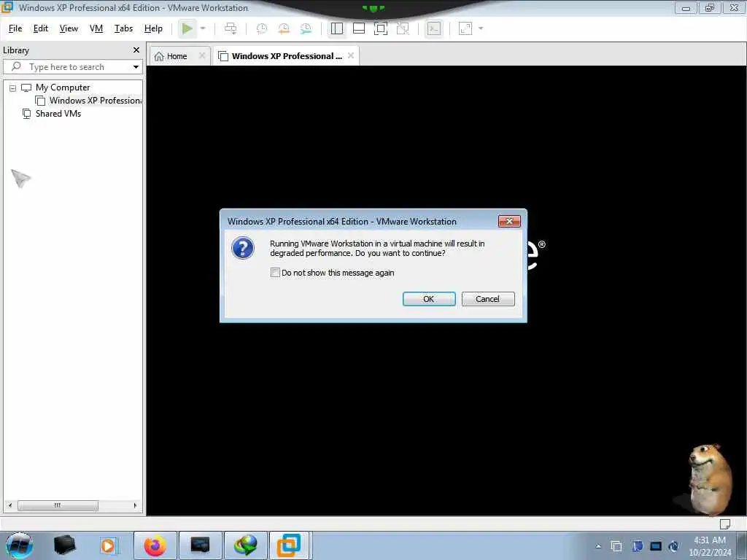
Task: Click the green Power On play button
Action: [187, 28]
